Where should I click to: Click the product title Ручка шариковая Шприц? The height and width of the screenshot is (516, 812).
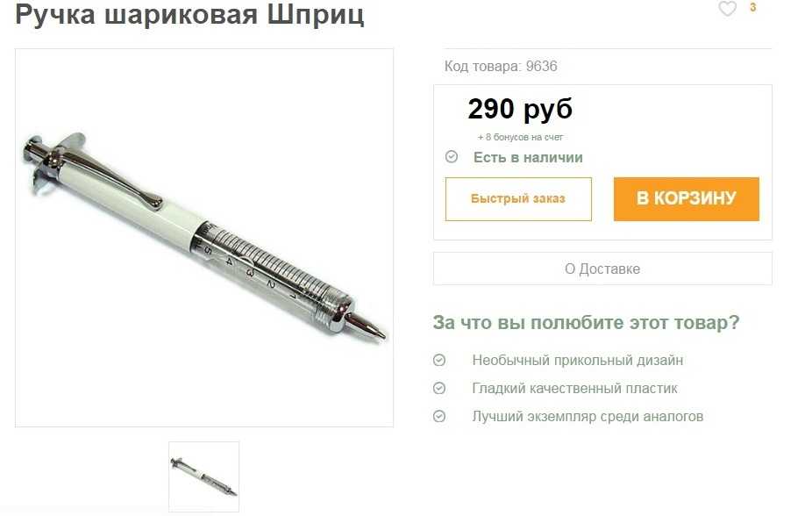(x=189, y=14)
